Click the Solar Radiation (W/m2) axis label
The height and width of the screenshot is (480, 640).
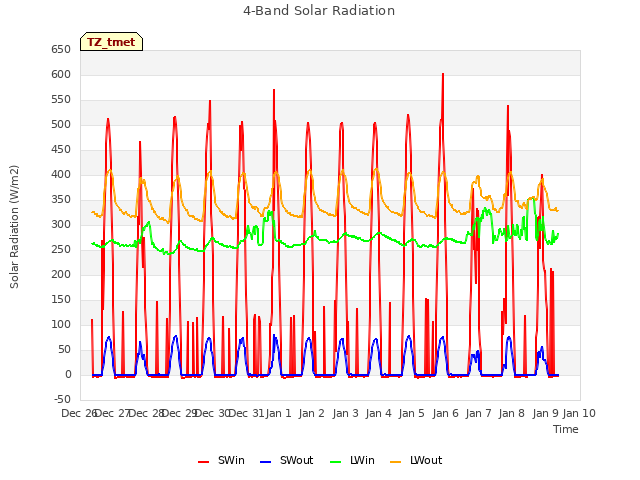14,227
